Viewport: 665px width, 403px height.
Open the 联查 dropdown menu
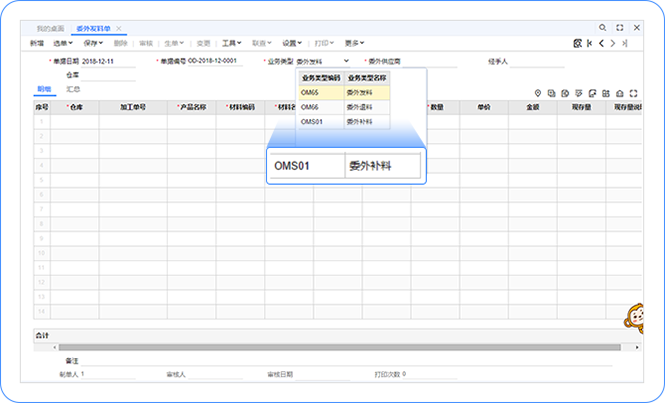[262, 43]
